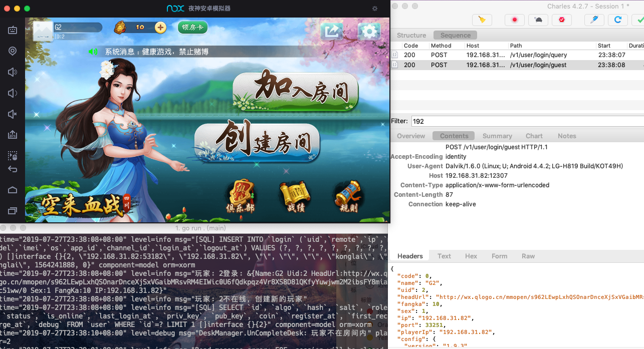Click the G2 player name label

click(x=58, y=27)
